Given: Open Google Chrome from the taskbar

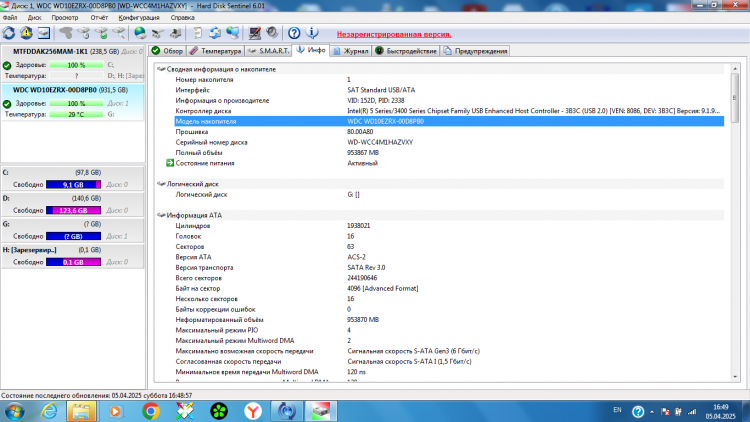Looking at the screenshot, I should coord(151,411).
